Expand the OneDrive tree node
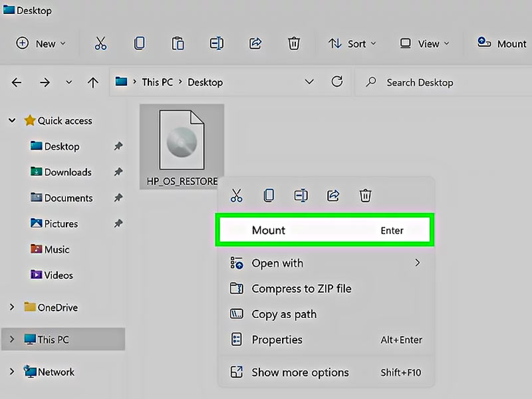 [x=12, y=307]
